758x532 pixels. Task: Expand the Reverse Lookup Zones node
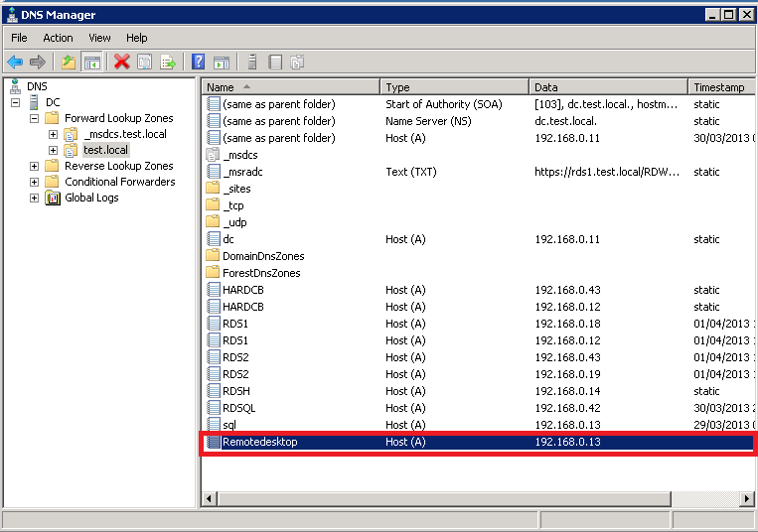pos(35,167)
